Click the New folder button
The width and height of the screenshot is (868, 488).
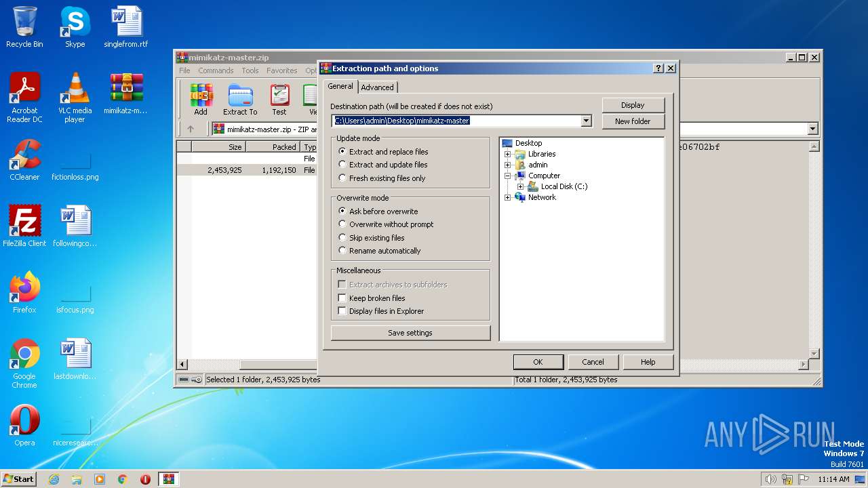click(633, 121)
